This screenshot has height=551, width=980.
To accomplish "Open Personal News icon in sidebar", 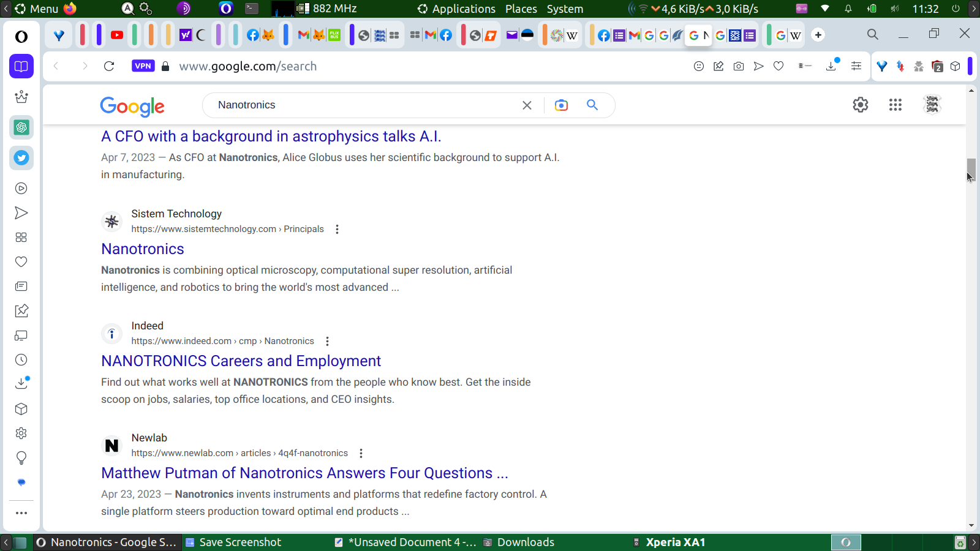I will point(21,287).
